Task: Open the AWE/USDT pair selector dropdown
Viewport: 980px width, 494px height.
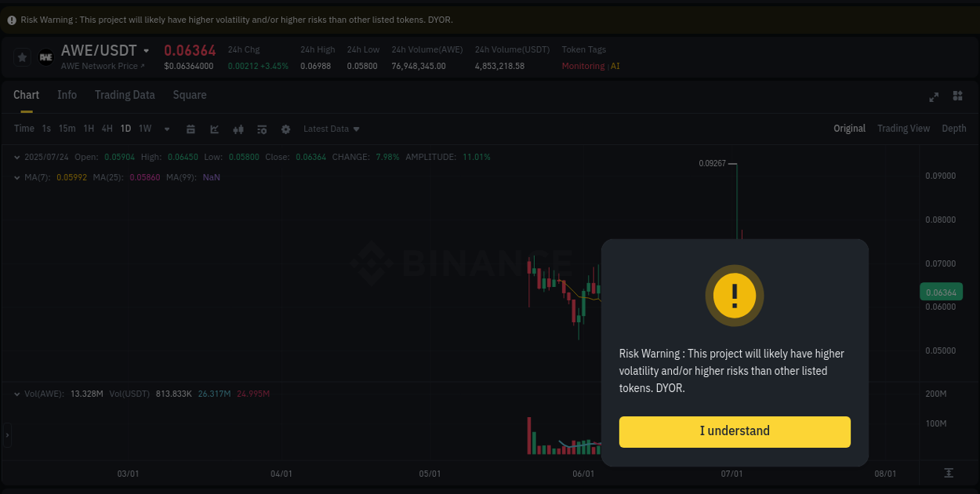Action: tap(146, 49)
